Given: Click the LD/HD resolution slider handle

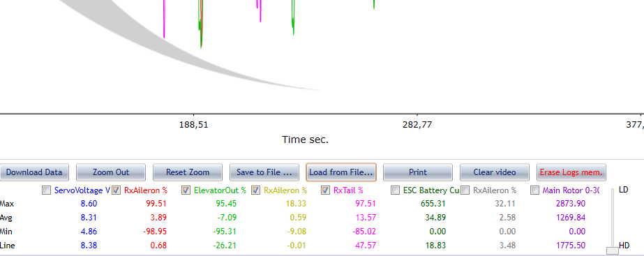Looking at the screenshot, I should point(613,250).
